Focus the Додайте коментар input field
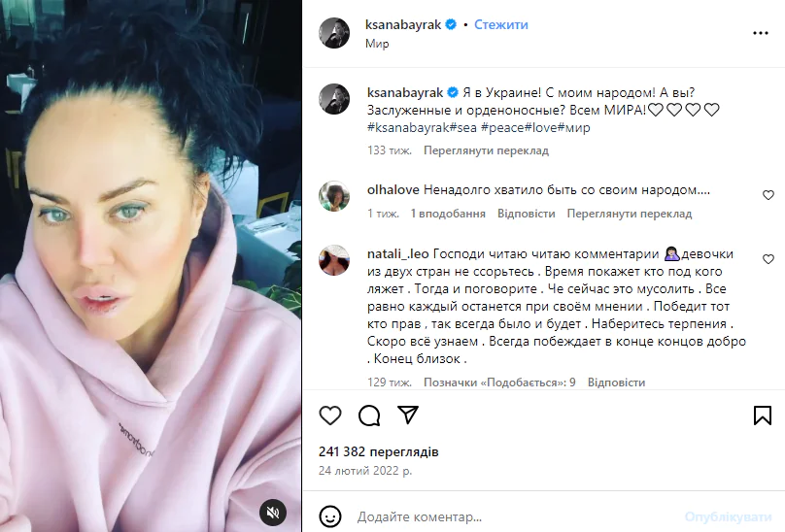Viewport: 785px width, 532px height. coord(516,517)
